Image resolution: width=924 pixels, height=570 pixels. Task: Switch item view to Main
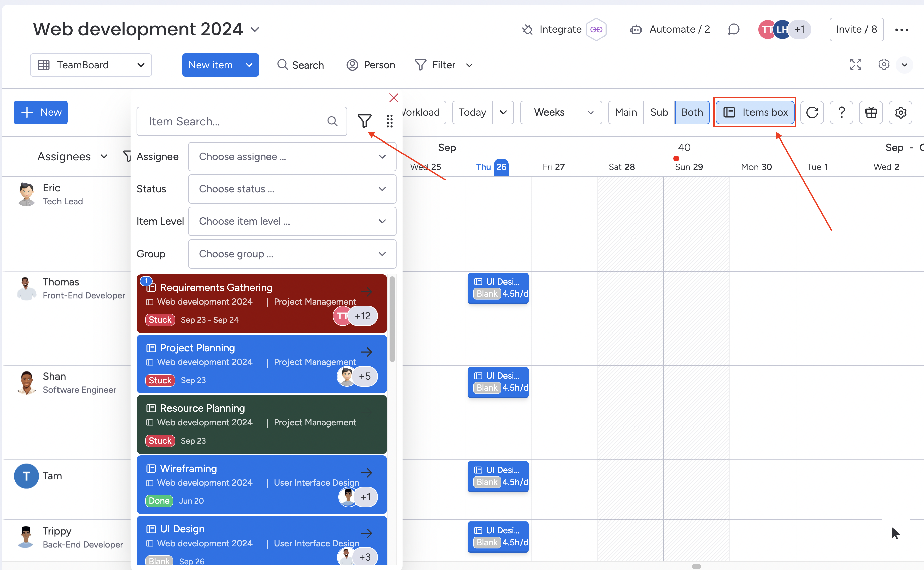(x=625, y=112)
